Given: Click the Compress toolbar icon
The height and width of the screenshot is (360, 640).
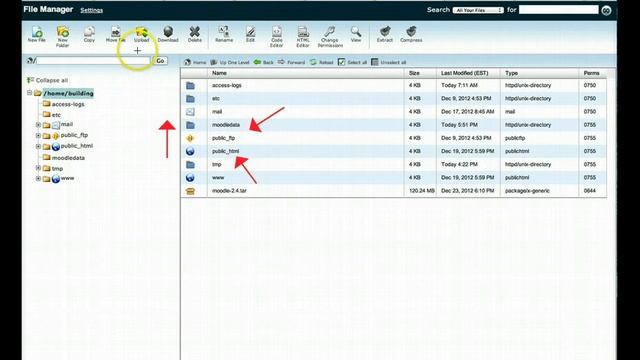Looking at the screenshot, I should pyautogui.click(x=411, y=34).
